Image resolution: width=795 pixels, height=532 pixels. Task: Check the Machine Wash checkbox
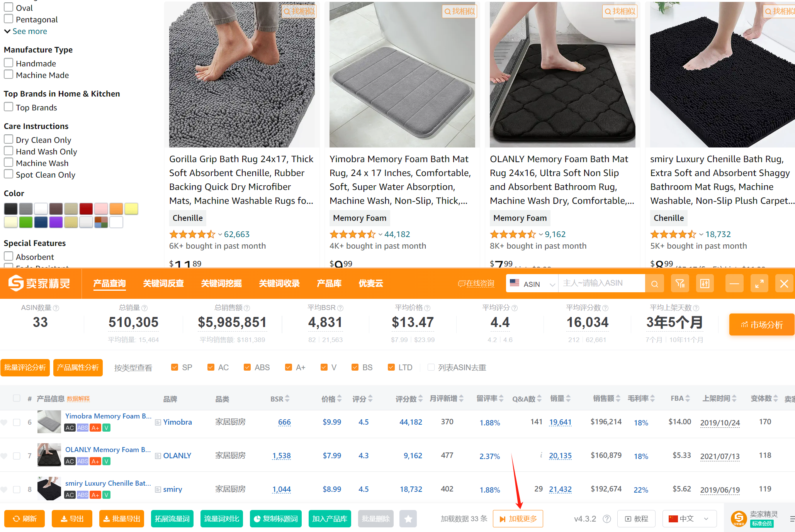8,163
